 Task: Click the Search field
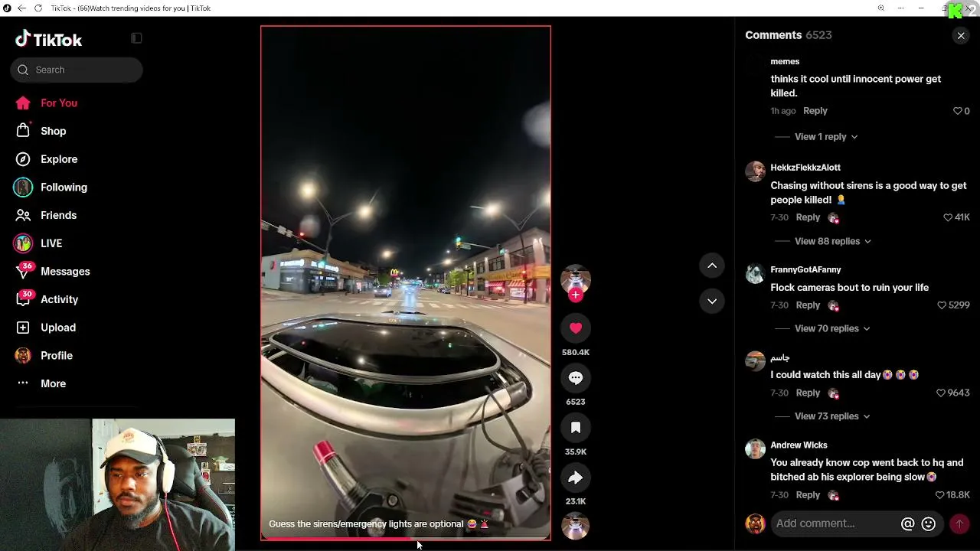coord(77,70)
